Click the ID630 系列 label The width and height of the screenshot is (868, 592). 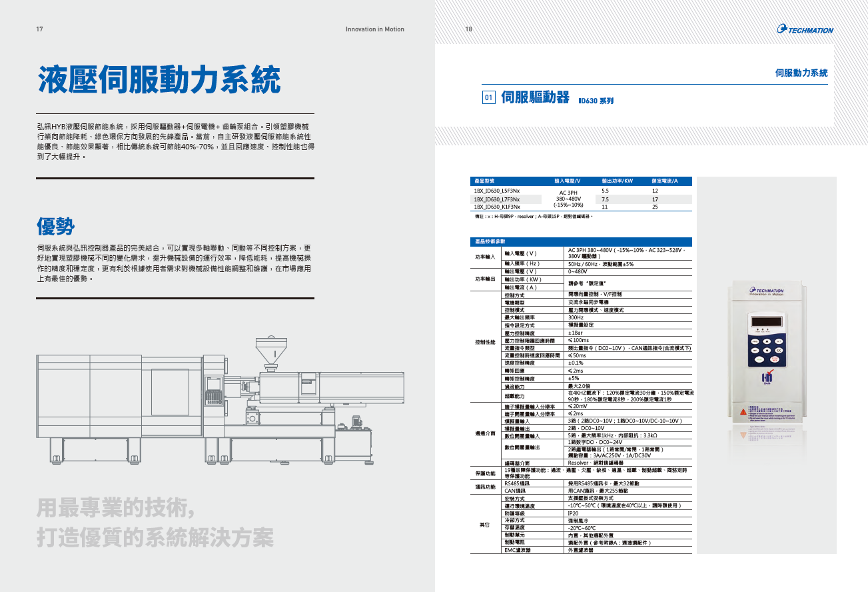pyautogui.click(x=596, y=101)
